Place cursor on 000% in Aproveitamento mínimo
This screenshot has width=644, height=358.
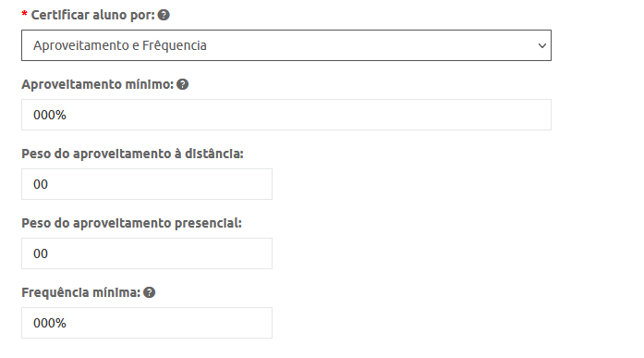pyautogui.click(x=50, y=115)
